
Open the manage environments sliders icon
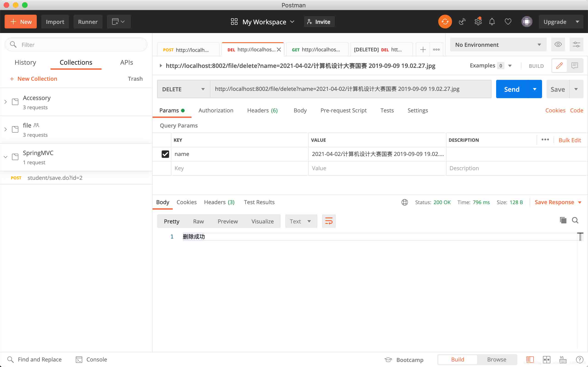point(576,44)
